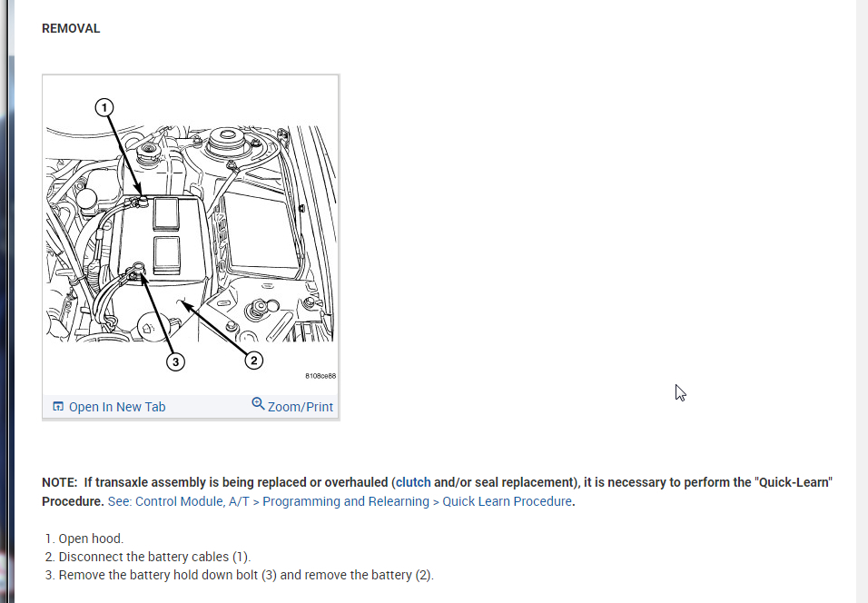Click the 'Open hood.' step text
The width and height of the screenshot is (868, 603).
coord(91,539)
